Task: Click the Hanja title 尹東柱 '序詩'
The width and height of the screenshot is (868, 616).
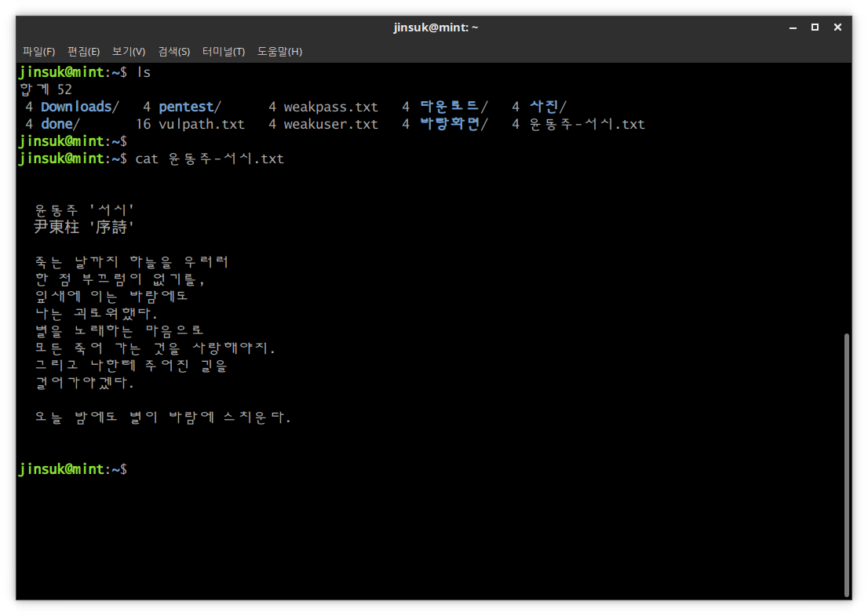Action: coord(84,227)
